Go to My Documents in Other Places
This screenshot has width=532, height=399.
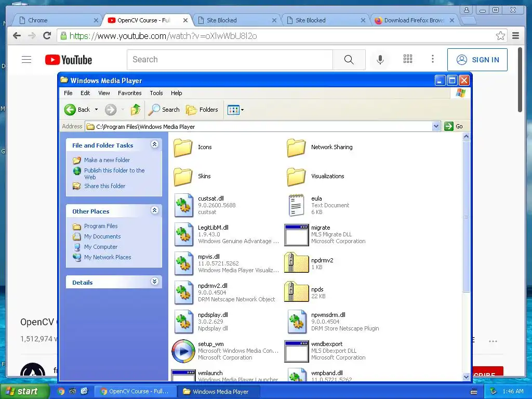(102, 236)
